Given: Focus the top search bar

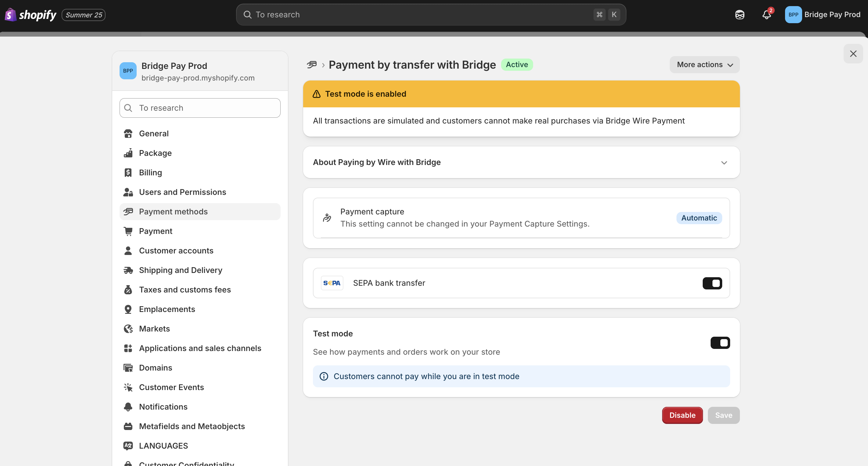Looking at the screenshot, I should pos(431,15).
